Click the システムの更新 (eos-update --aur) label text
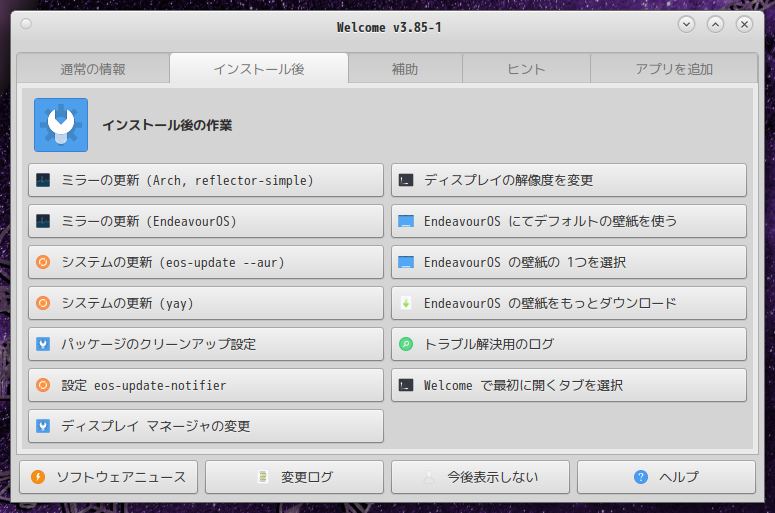Image resolution: width=775 pixels, height=513 pixels. point(173,262)
